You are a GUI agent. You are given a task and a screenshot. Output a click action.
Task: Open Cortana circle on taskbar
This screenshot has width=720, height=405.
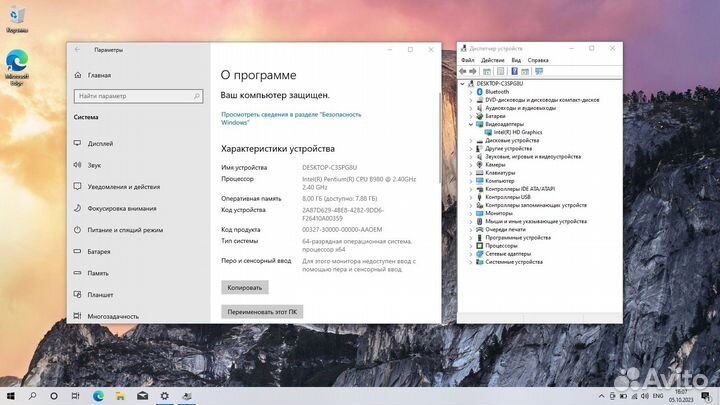(54, 396)
